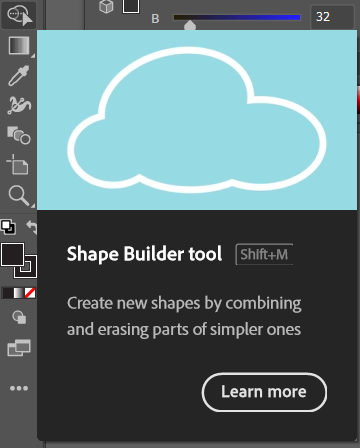Change the Screen Mode
Viewport: 360px width, 448px height.
pyautogui.click(x=19, y=348)
